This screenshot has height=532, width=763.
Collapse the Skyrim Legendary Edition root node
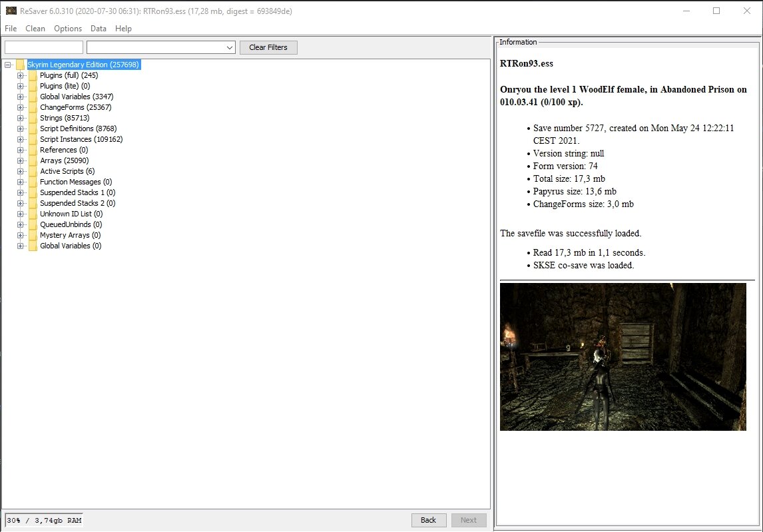click(x=8, y=65)
